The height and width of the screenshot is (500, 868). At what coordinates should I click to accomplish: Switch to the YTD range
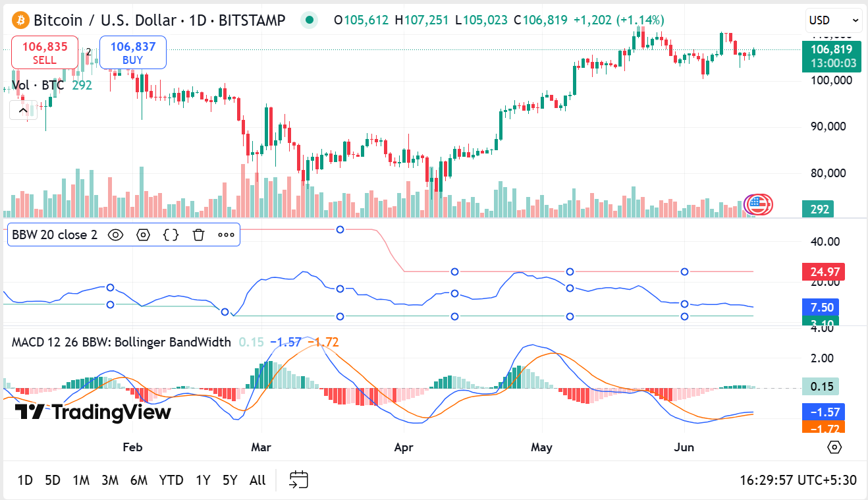(x=171, y=480)
